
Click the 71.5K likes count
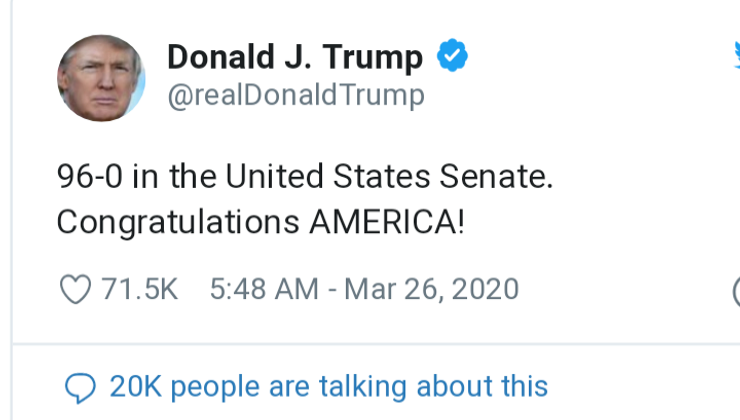139,290
